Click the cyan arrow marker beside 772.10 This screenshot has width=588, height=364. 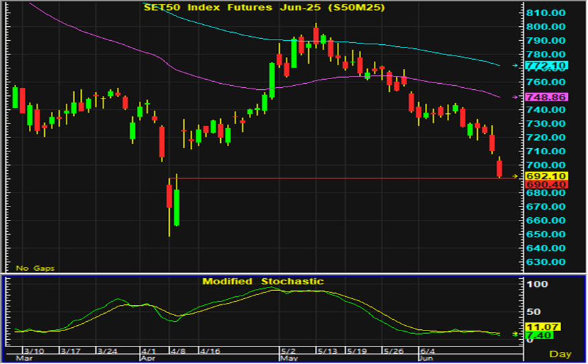516,66
